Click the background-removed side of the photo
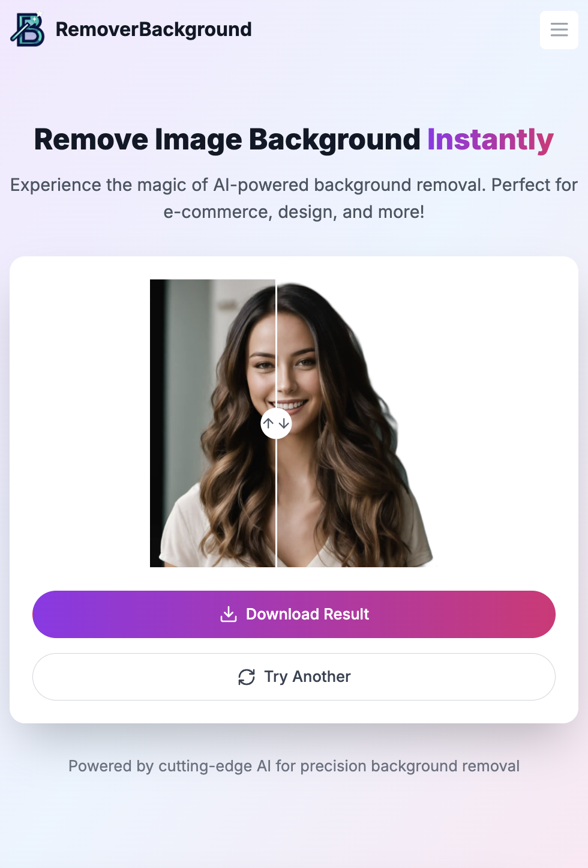This screenshot has height=868, width=588. 354,423
